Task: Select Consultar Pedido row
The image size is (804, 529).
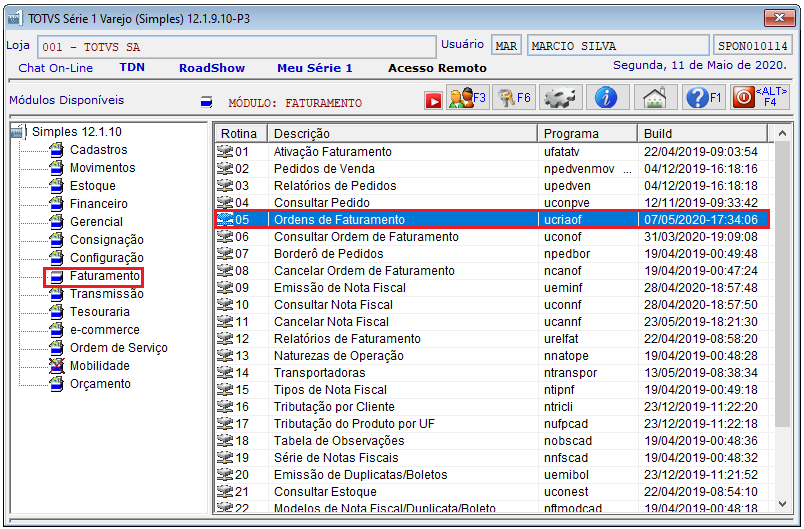Action: pyautogui.click(x=491, y=202)
